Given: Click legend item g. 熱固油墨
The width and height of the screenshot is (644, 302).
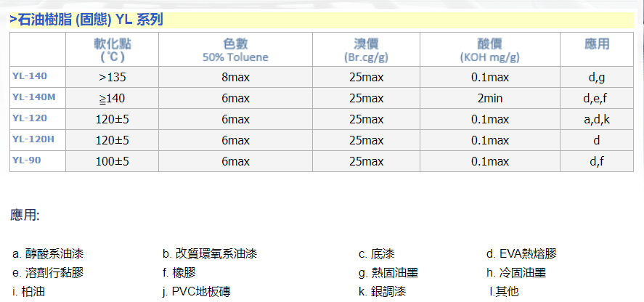Looking at the screenshot, I should (388, 272).
